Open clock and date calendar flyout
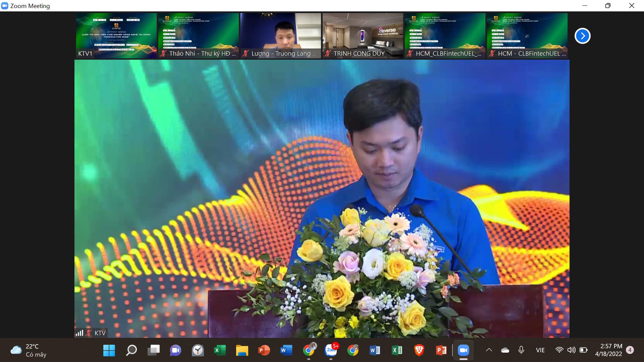644x362 pixels. coord(608,350)
